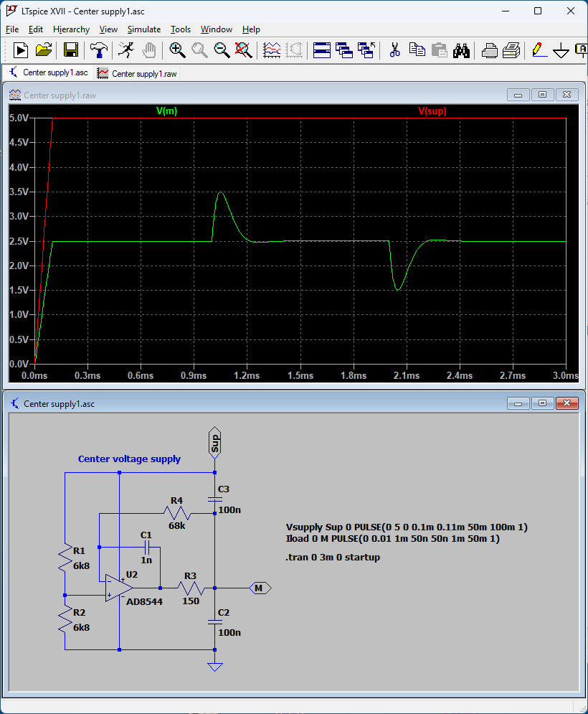The height and width of the screenshot is (714, 588).
Task: Open the View menu
Action: click(108, 29)
